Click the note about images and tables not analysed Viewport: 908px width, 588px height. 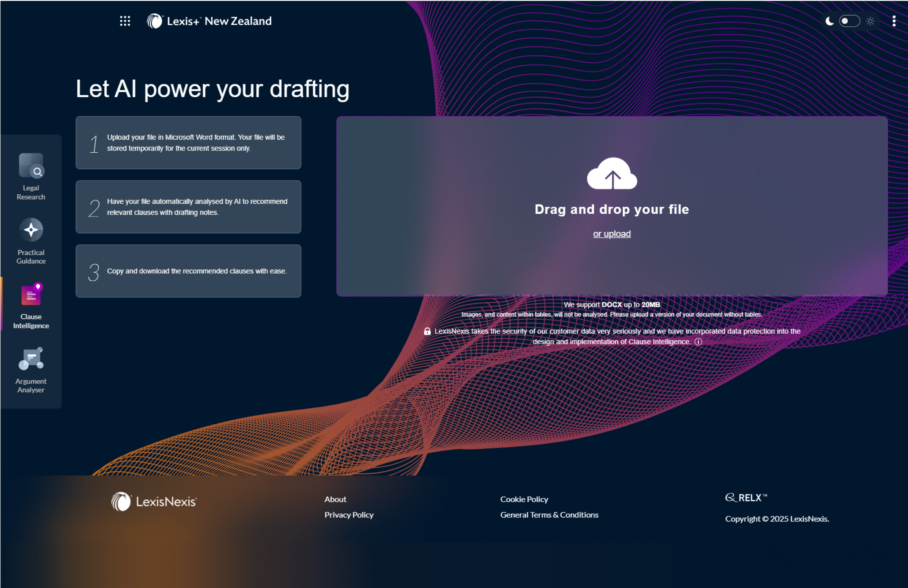tap(612, 315)
